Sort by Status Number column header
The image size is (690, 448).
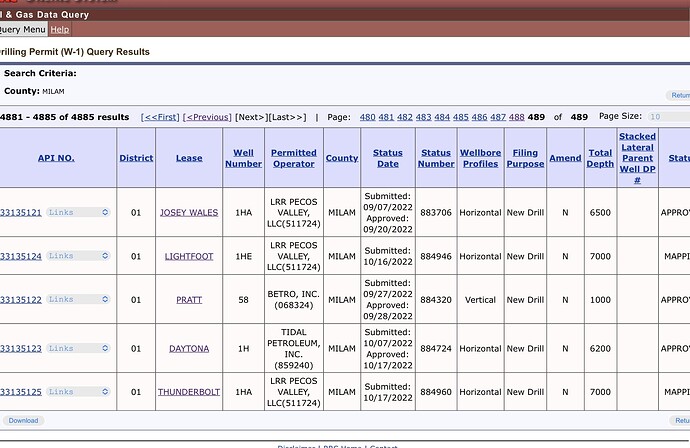point(436,158)
